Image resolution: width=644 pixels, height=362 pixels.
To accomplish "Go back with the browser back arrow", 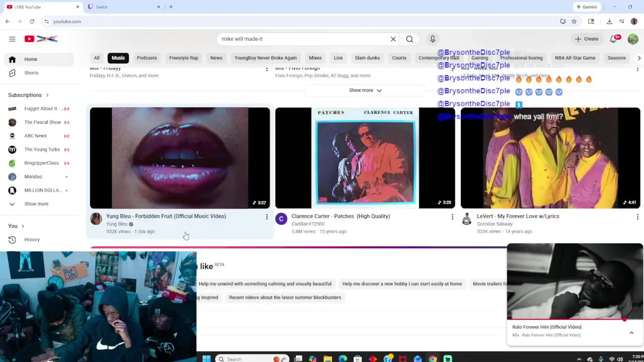I will coord(8,22).
